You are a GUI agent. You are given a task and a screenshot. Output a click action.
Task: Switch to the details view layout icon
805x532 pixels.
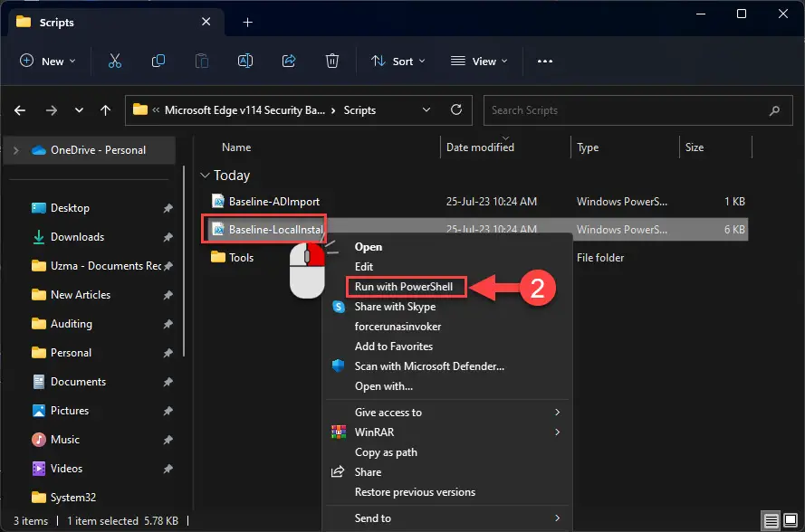(771, 521)
